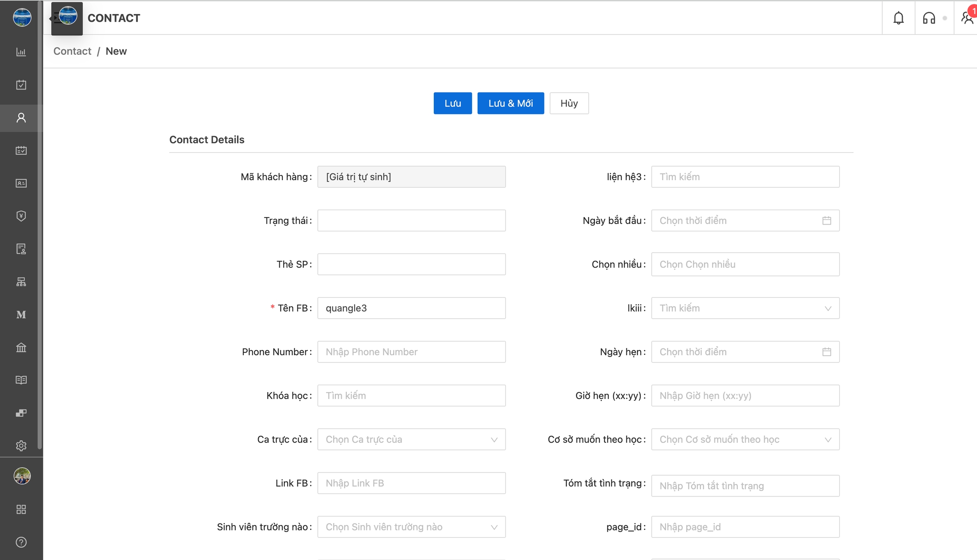Open the Sinh viên trường nào dropdown

[x=411, y=527]
